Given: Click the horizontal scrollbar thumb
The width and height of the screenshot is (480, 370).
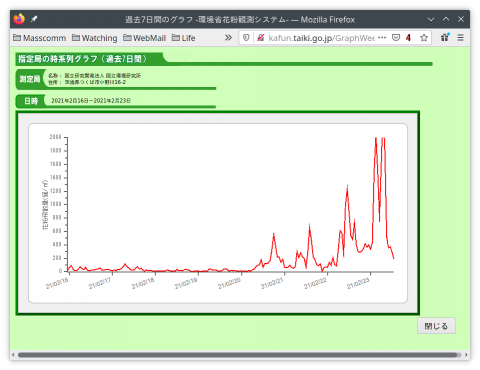Looking at the screenshot, I should coord(237,355).
